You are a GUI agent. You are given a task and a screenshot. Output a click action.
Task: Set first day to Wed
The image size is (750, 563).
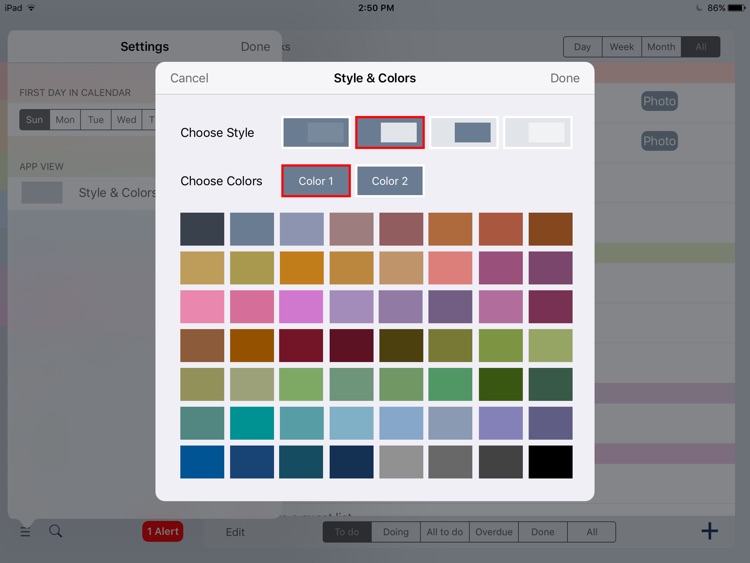(x=126, y=120)
